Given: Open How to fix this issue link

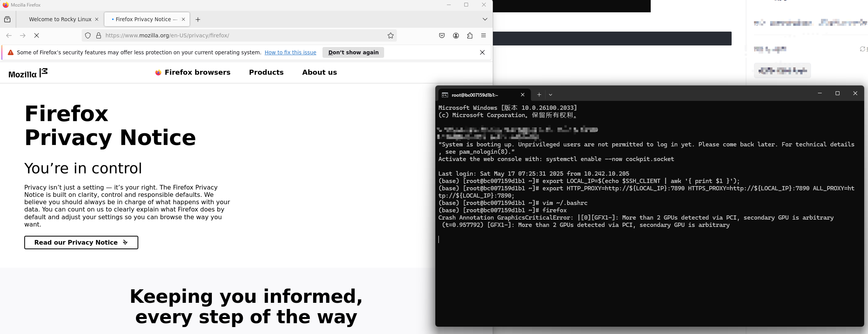Looking at the screenshot, I should (290, 52).
